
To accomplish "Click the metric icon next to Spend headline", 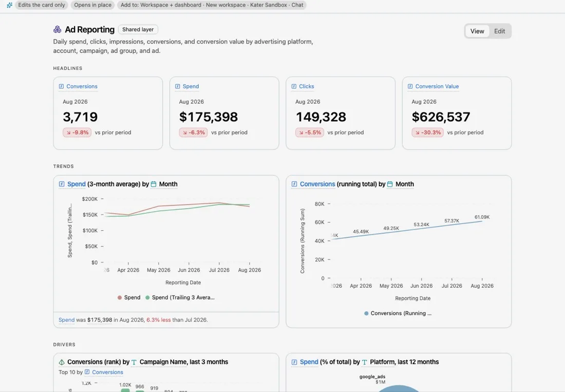I will [178, 86].
